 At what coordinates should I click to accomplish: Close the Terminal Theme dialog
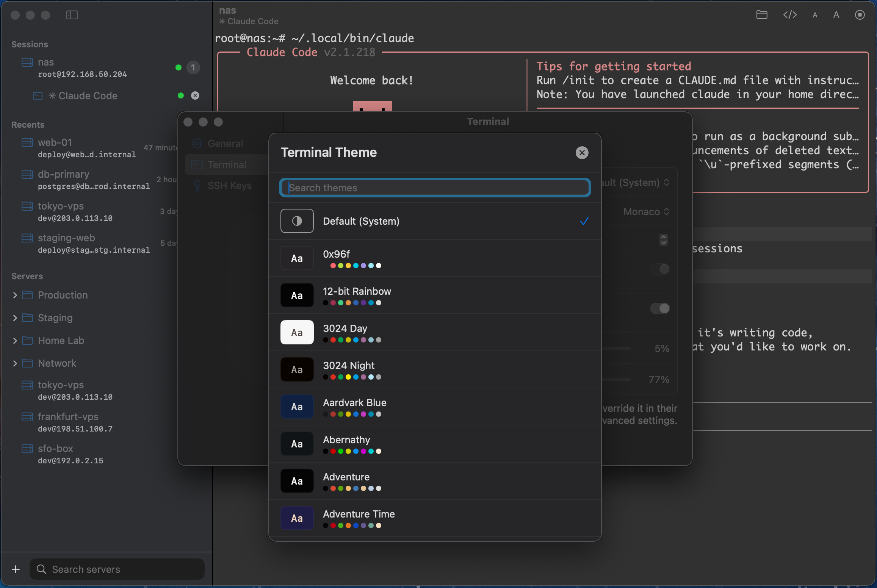(582, 153)
